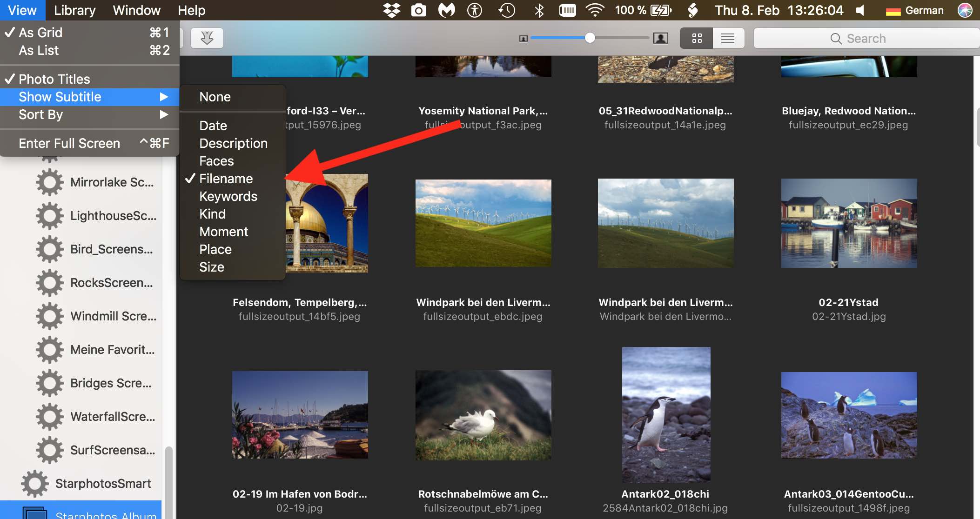
Task: Open Mirrorlake smart album gear icon
Action: [49, 182]
